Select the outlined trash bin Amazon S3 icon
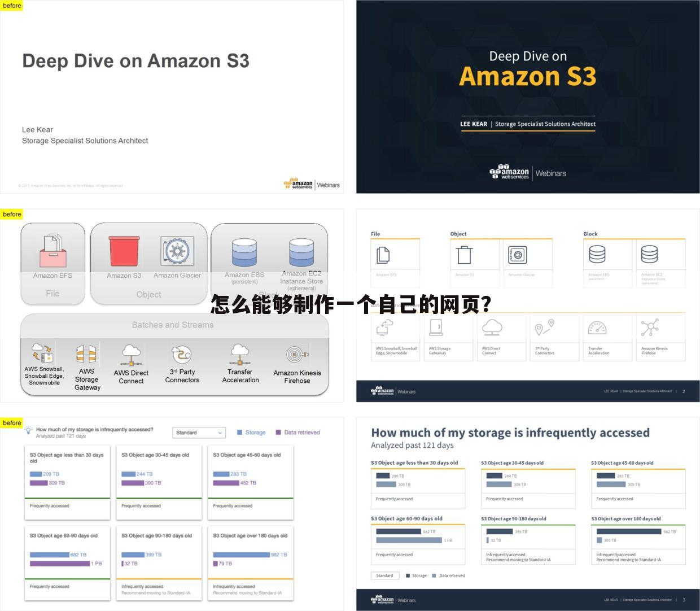Viewport: 700px width, 611px height. tap(465, 255)
